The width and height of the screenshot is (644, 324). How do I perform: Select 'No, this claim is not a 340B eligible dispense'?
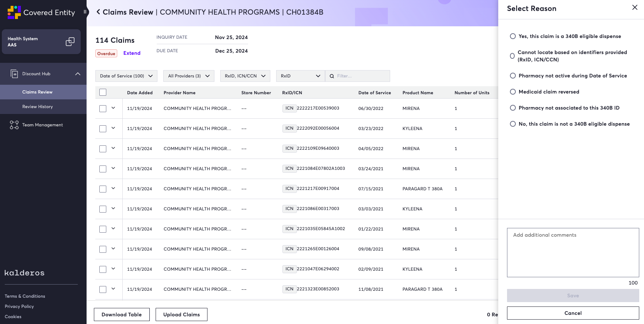513,124
